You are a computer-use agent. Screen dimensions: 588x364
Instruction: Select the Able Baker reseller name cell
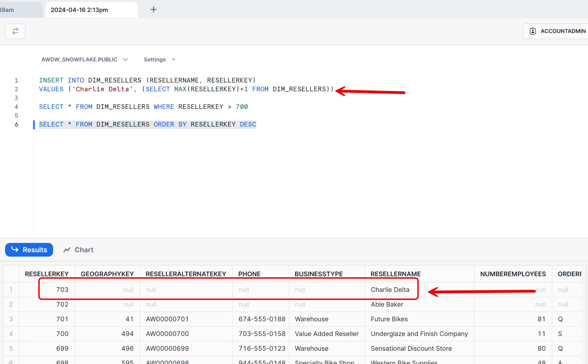pyautogui.click(x=387, y=304)
